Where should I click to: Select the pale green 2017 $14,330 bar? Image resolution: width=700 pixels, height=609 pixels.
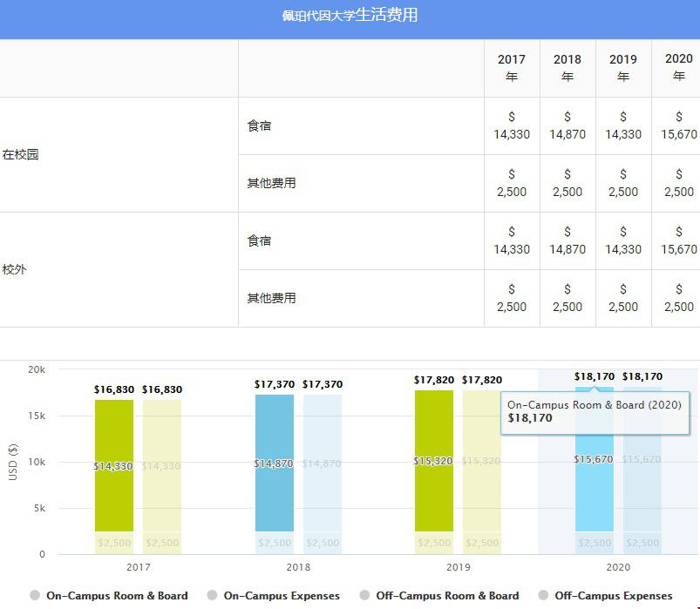pos(162,465)
